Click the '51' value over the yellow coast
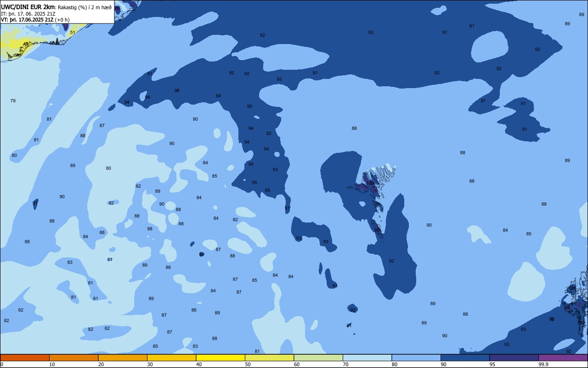 (x=73, y=33)
